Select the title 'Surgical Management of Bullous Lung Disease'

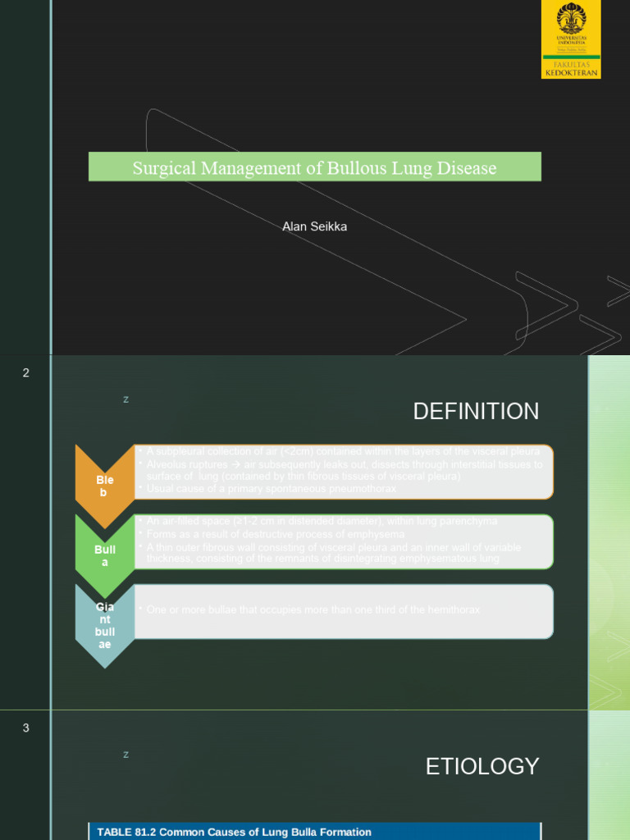click(x=314, y=168)
